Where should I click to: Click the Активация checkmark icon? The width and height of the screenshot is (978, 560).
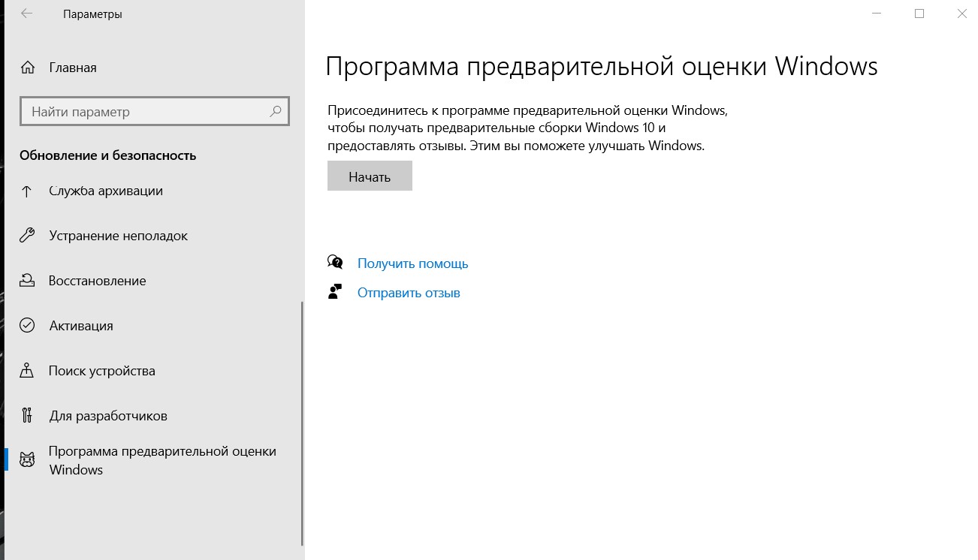tap(27, 326)
